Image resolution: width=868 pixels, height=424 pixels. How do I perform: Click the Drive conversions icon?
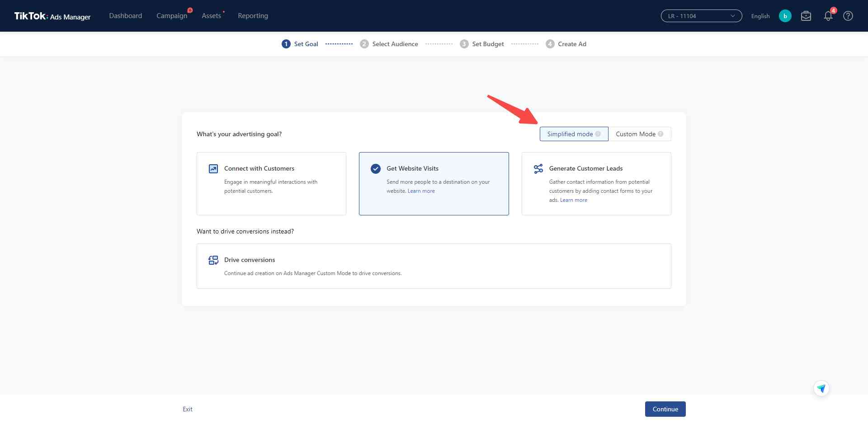point(213,260)
